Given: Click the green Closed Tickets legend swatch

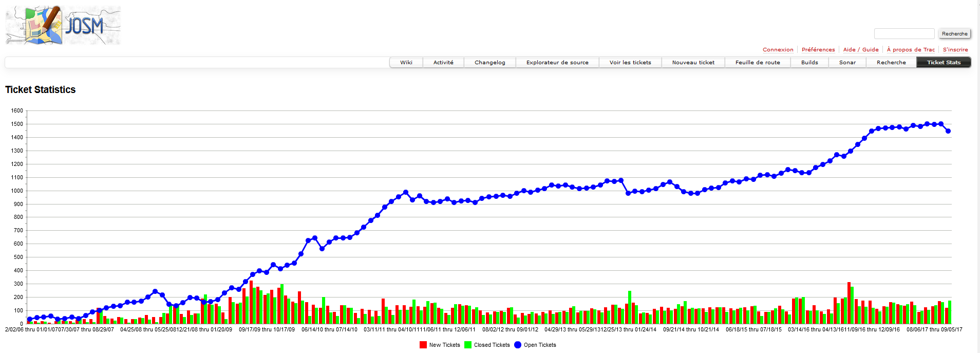Looking at the screenshot, I should [x=468, y=345].
